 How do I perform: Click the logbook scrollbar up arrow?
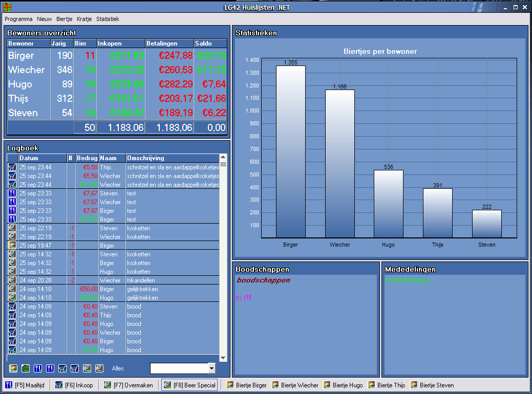click(x=223, y=157)
